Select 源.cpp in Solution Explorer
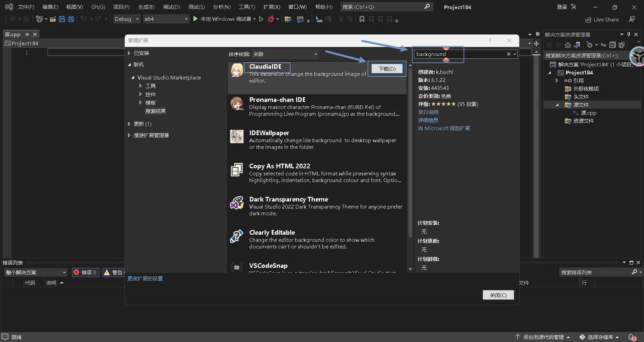 tap(589, 113)
